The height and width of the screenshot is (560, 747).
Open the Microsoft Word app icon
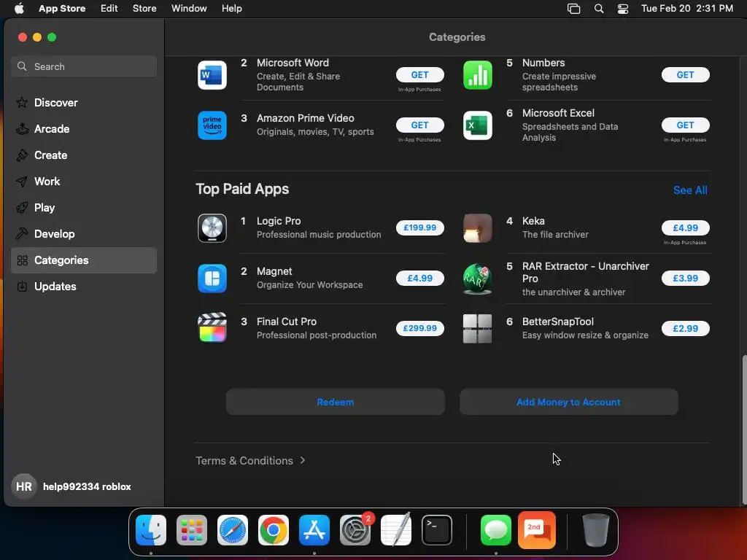212,75
